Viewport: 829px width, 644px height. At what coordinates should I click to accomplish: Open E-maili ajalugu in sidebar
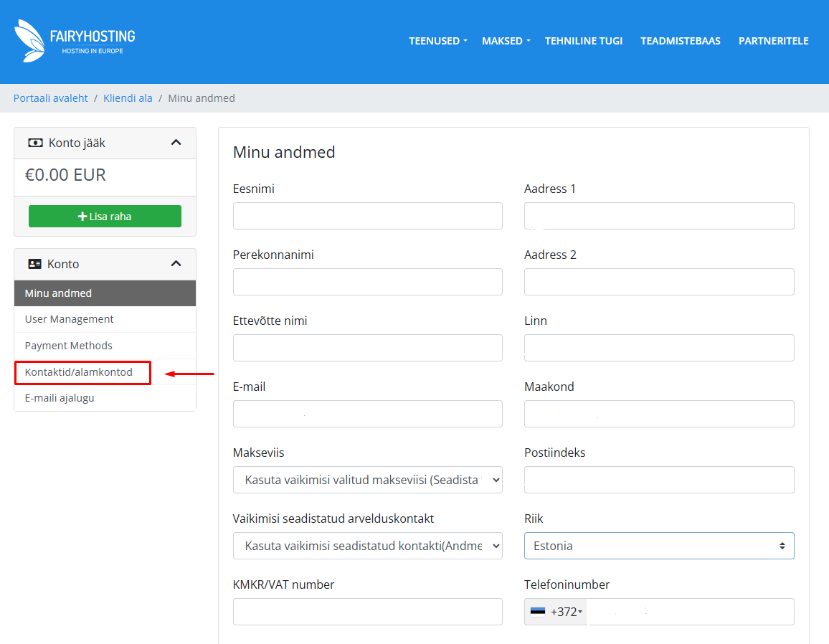pyautogui.click(x=105, y=398)
